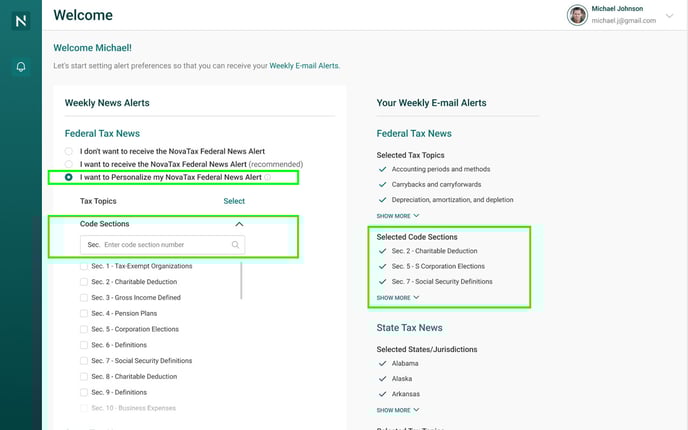Check Sec. 8 - Charitable Deduction box

click(84, 376)
